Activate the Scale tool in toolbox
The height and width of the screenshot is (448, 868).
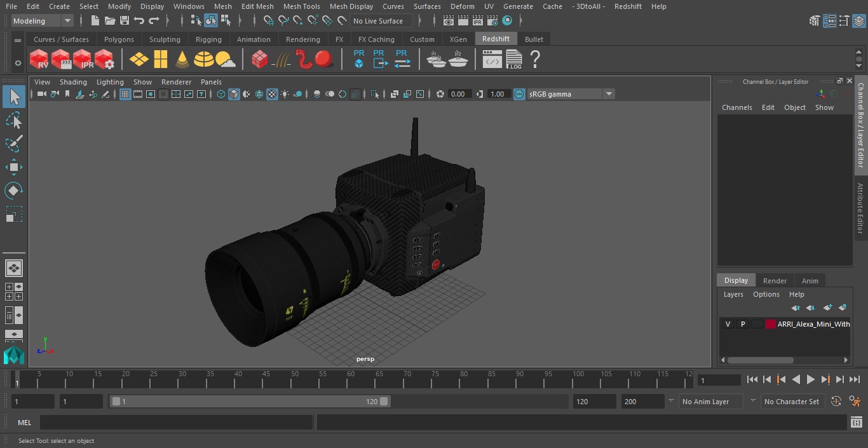point(13,214)
